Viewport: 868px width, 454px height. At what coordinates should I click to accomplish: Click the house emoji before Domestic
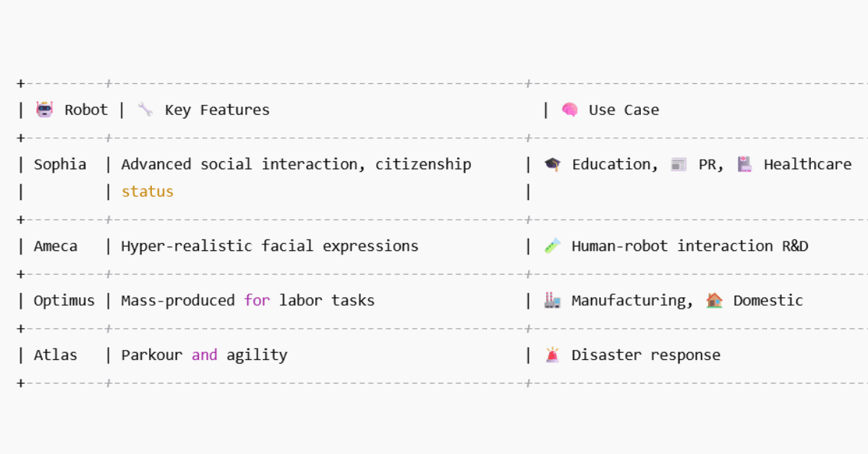715,300
